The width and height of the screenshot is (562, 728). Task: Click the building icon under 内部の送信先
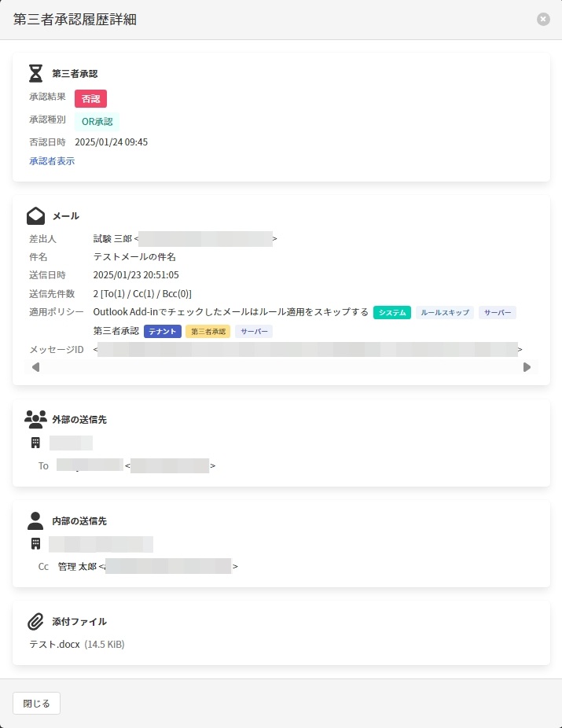[35, 544]
